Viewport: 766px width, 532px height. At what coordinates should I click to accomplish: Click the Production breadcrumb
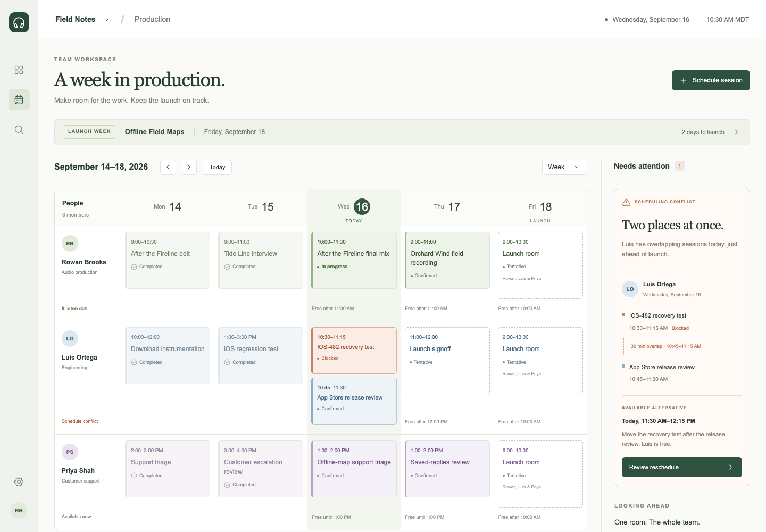point(152,19)
